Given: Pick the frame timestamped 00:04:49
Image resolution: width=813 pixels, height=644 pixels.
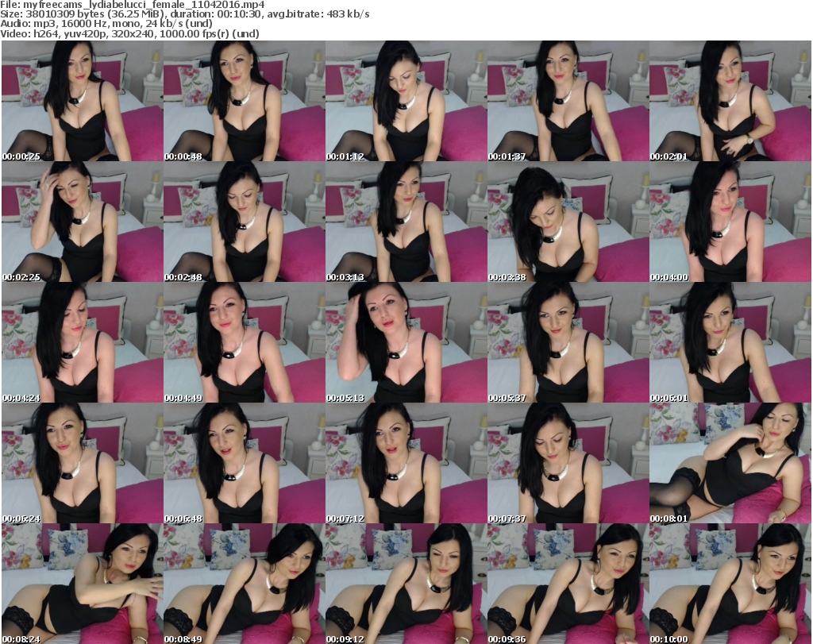Looking at the screenshot, I should [x=245, y=343].
